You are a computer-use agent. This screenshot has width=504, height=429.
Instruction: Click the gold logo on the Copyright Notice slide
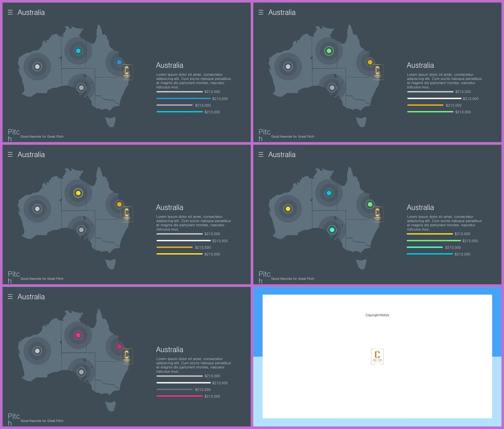[377, 357]
